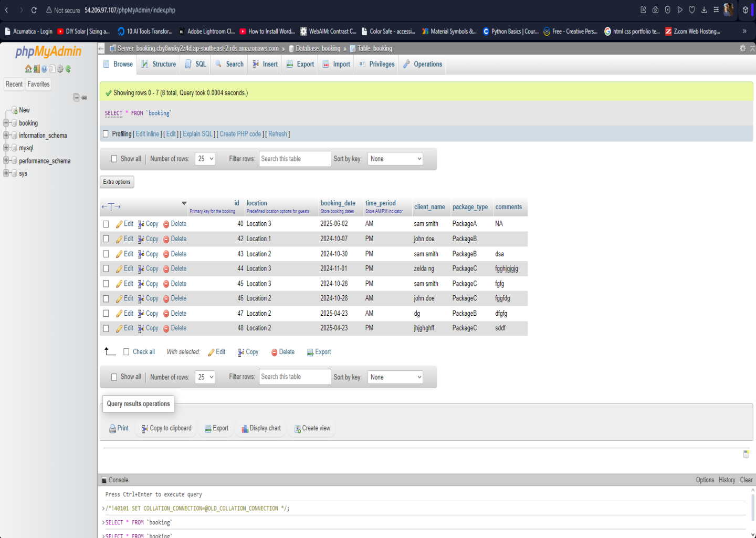Reload the navigation panel with green refresh icon

(x=68, y=69)
